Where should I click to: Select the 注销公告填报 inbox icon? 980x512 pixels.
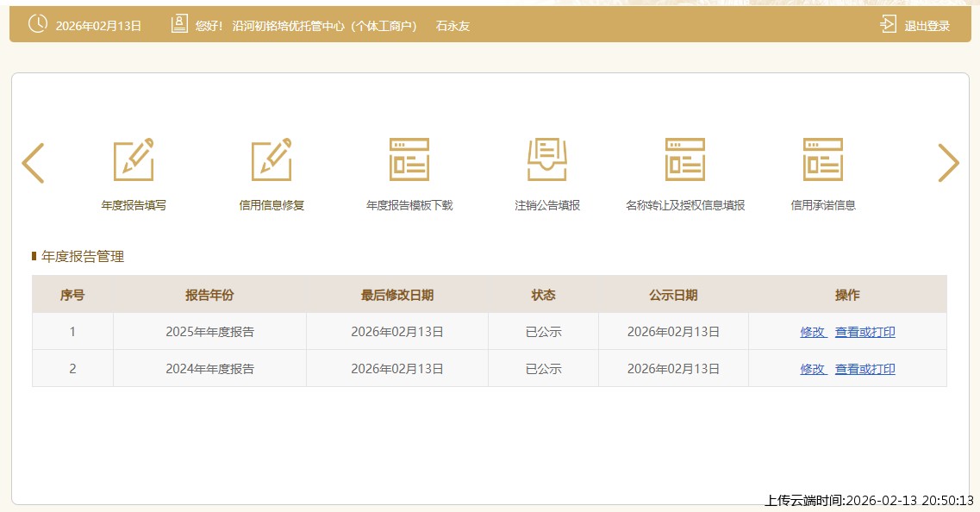pos(547,159)
